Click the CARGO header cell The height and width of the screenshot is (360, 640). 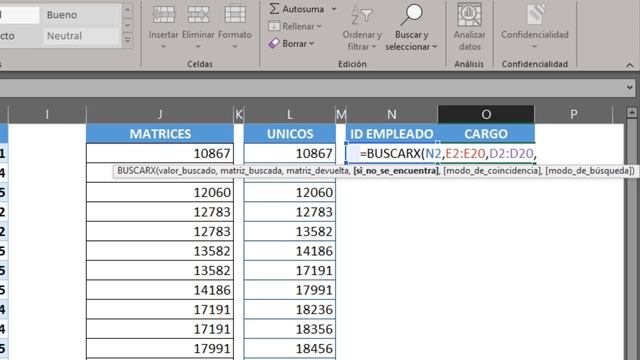tap(486, 133)
